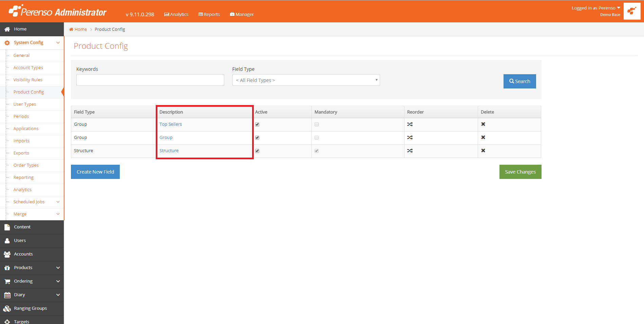The width and height of the screenshot is (644, 324).
Task: Toggle Mandatory checkbox for Top Sellers
Action: (317, 124)
